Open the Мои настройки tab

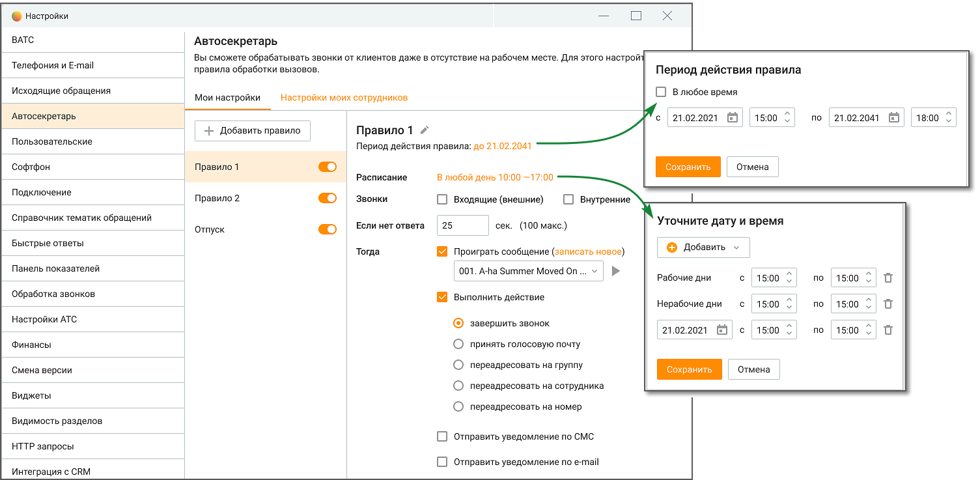click(227, 98)
